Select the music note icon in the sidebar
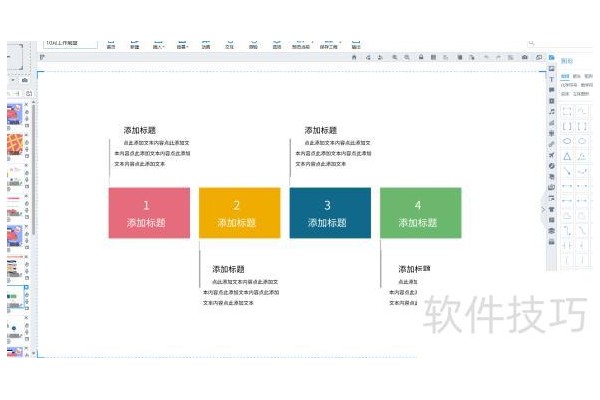600x400 pixels. point(551,112)
